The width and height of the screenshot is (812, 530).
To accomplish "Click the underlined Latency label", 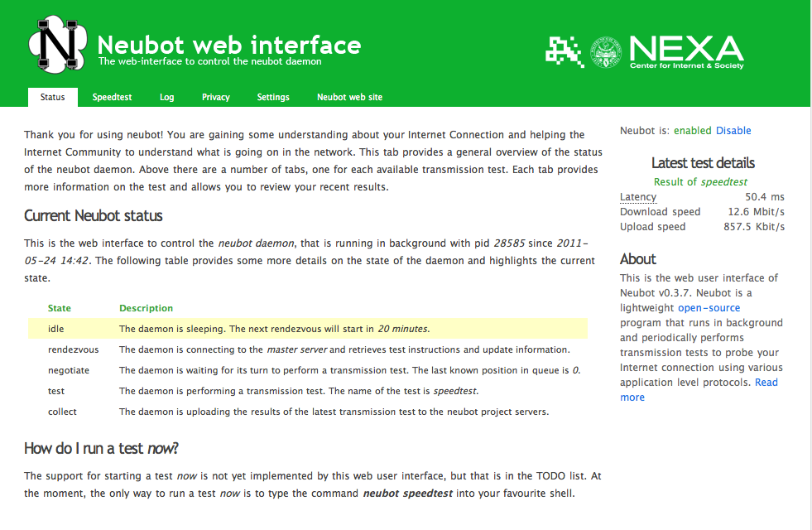I will [x=637, y=196].
